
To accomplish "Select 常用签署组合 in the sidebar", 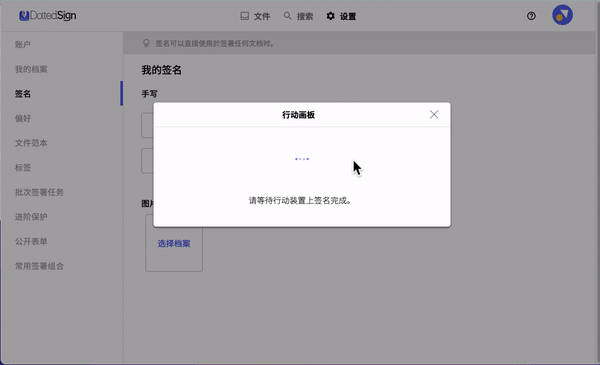I will click(39, 266).
